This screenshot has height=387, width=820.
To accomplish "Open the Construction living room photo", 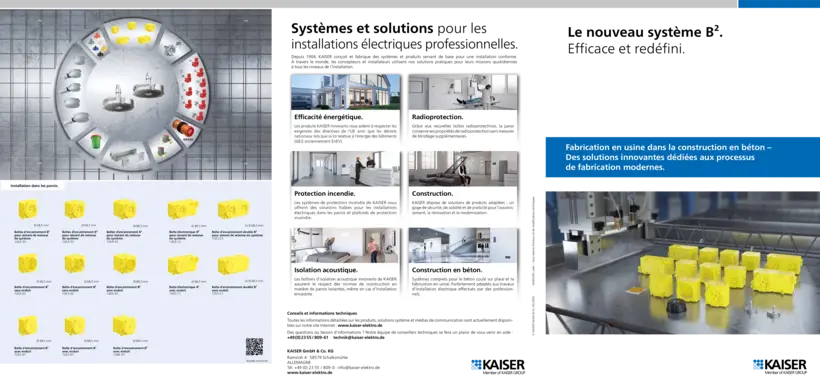I will click(x=463, y=168).
